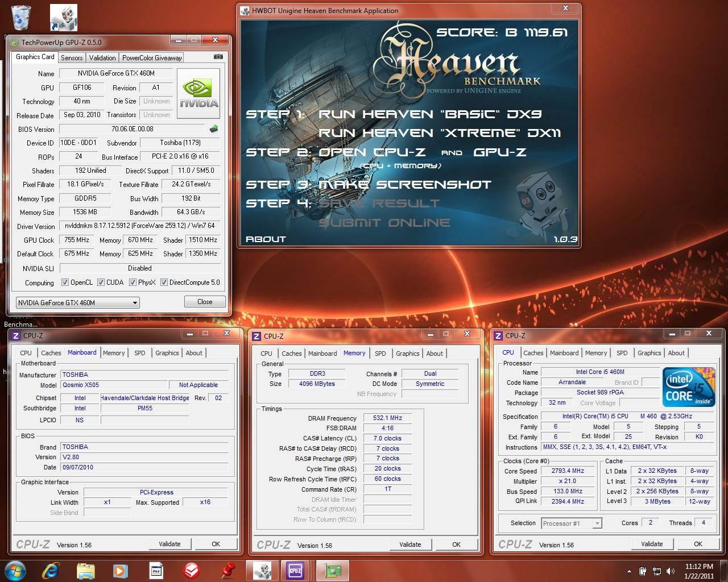Open About tab in the Memory CPU-Z window
Screen dimensions: 728x582
coord(435,354)
